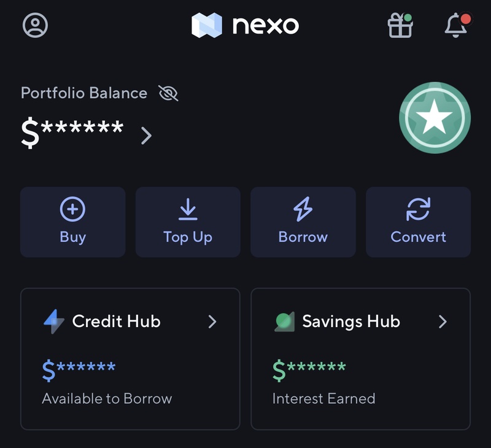Select the Savings Hub title
The image size is (491, 448).
[351, 322]
